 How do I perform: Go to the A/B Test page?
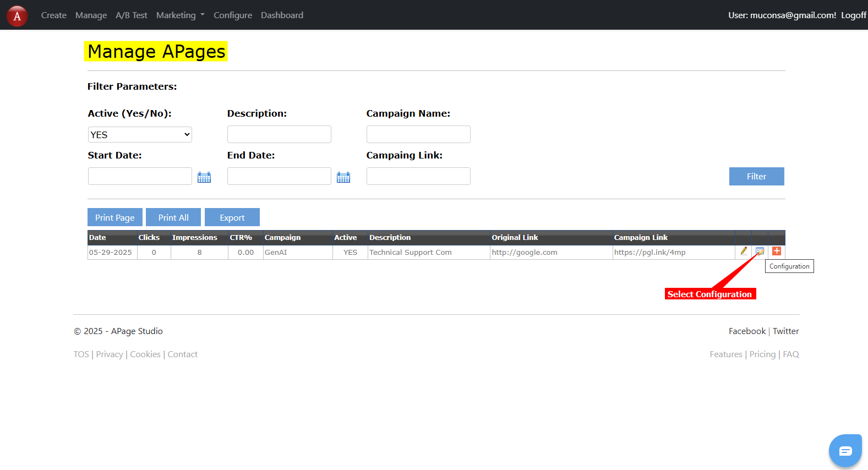point(132,15)
